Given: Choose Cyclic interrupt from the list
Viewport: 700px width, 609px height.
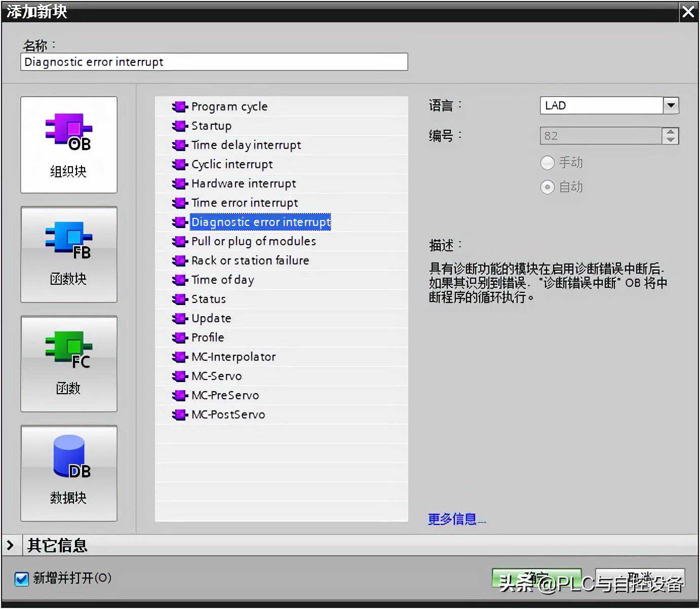Looking at the screenshot, I should [x=232, y=165].
